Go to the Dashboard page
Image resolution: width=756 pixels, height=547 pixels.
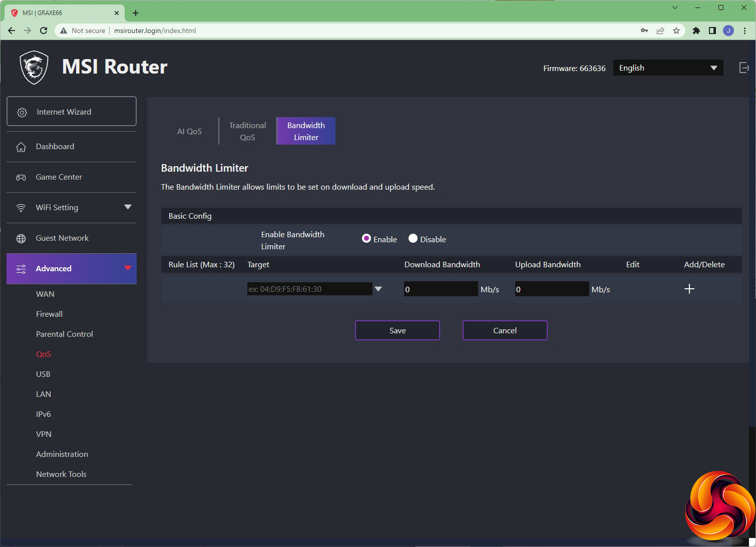(x=72, y=147)
